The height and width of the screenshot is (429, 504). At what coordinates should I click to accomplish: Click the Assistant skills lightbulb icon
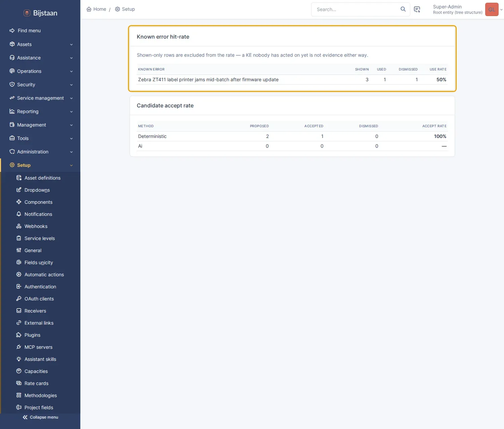click(19, 359)
